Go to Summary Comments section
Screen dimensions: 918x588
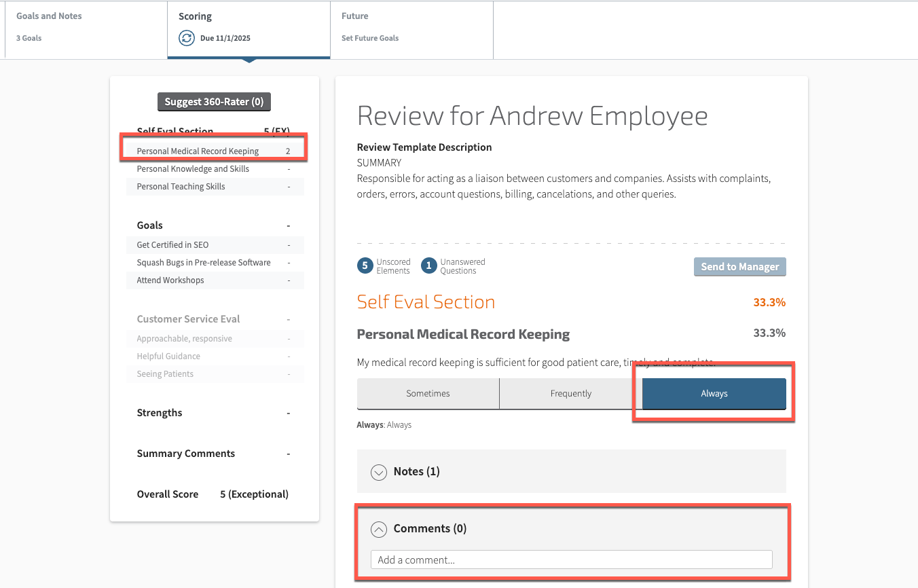click(x=186, y=454)
